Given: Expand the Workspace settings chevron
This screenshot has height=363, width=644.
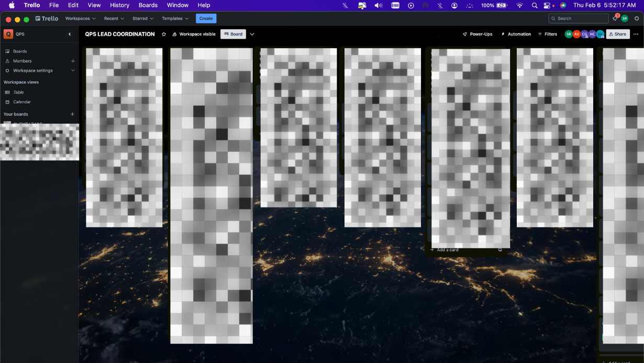Looking at the screenshot, I should click(73, 70).
